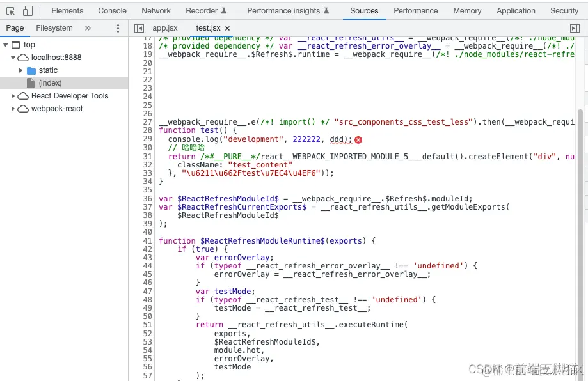
Task: Activate the inspect element picker icon
Action: (x=10, y=11)
